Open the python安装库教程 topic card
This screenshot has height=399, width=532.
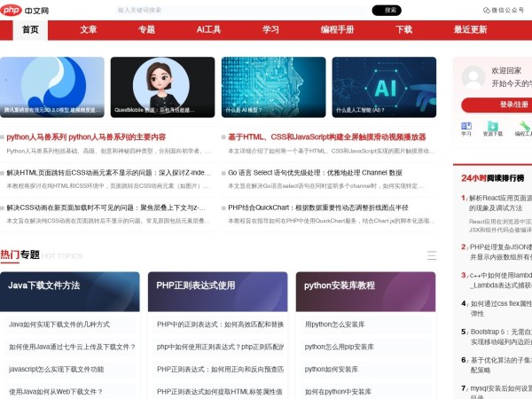365,292
